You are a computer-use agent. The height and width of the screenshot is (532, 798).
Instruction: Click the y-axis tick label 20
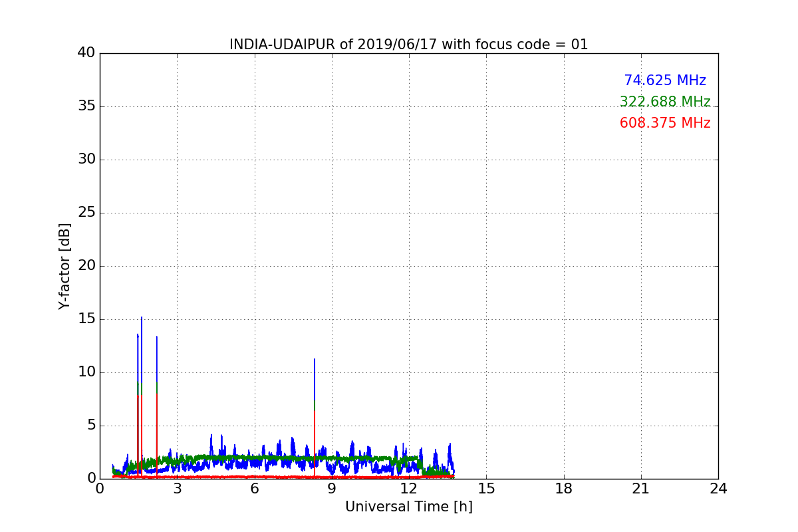pyautogui.click(x=86, y=266)
